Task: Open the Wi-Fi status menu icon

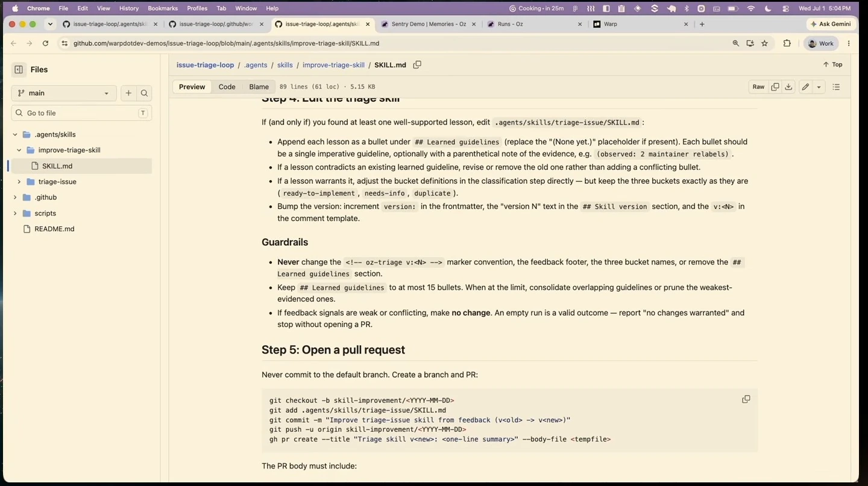Action: pos(751,8)
